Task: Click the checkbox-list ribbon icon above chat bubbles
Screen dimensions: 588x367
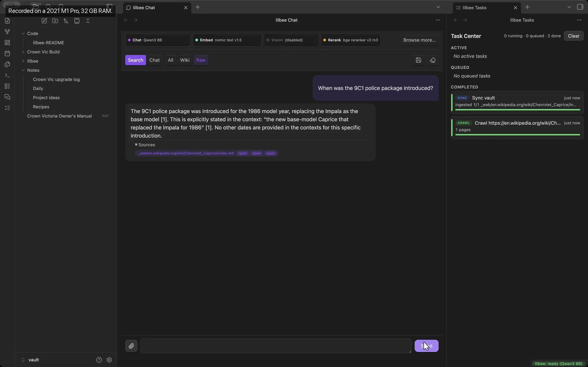Action: [x=7, y=86]
